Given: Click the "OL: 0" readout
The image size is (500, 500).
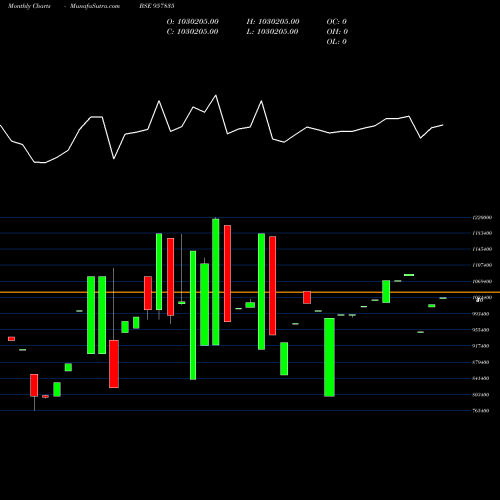Looking at the screenshot, I should coord(336,42).
